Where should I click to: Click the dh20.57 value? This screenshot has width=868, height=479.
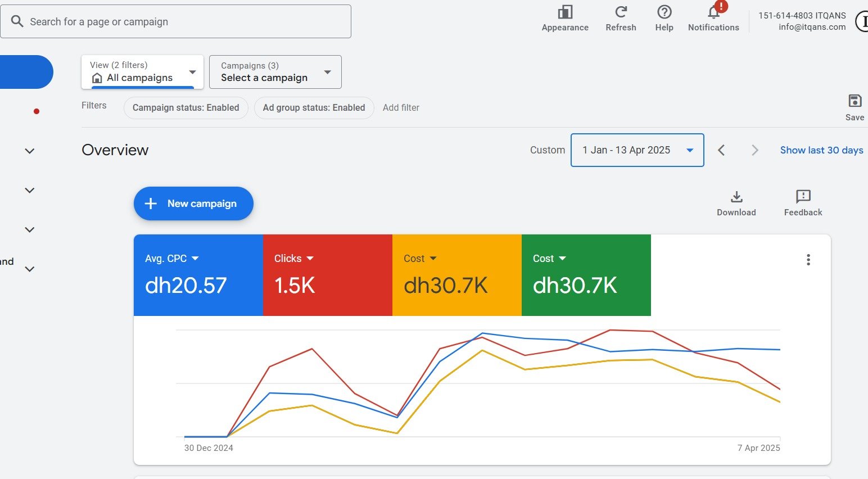186,286
